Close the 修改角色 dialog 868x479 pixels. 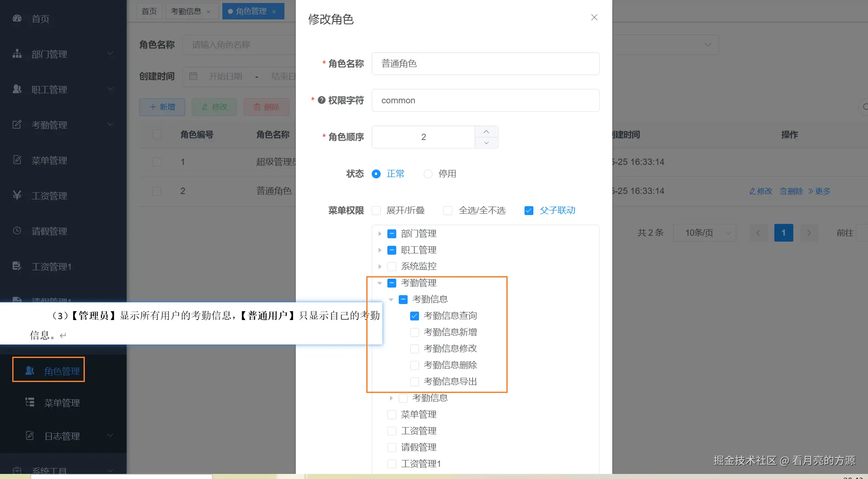(x=594, y=17)
